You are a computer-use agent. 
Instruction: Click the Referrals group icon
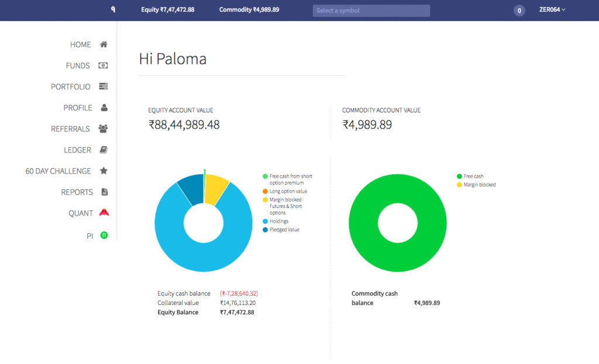point(104,129)
